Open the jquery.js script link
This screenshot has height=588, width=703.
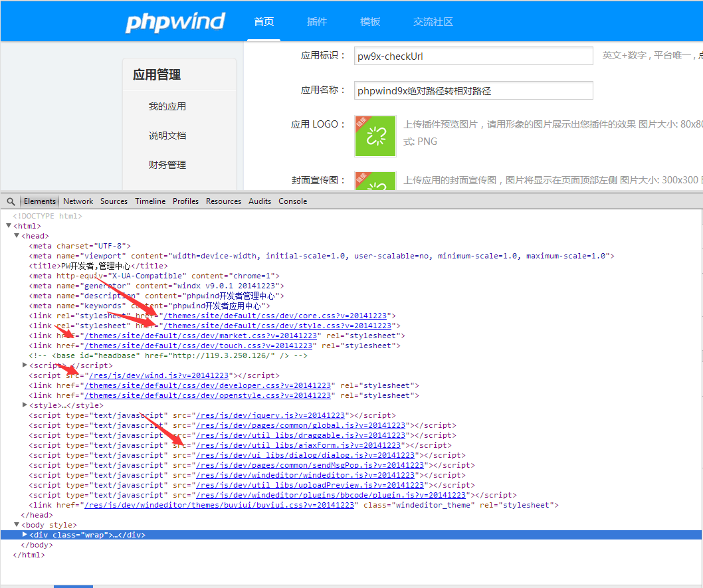[270, 415]
